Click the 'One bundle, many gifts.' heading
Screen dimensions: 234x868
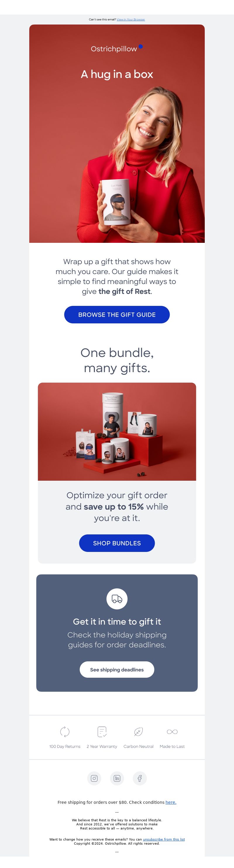point(117,360)
